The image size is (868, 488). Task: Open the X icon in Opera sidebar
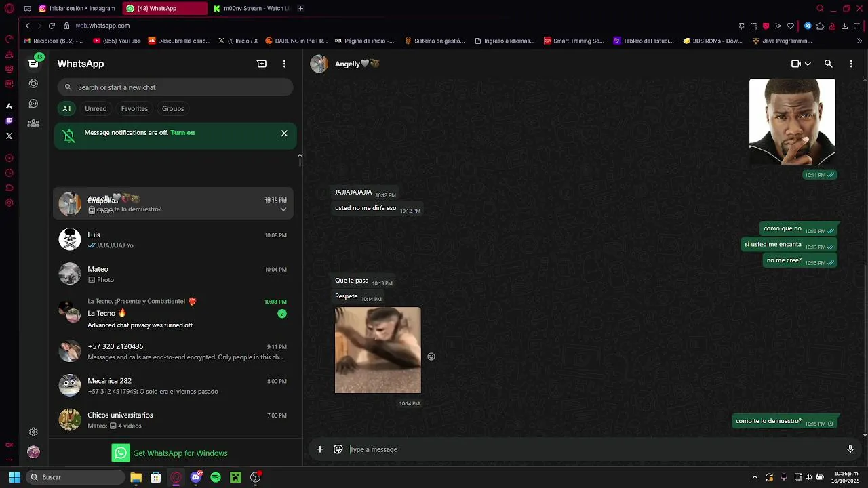pos(9,136)
